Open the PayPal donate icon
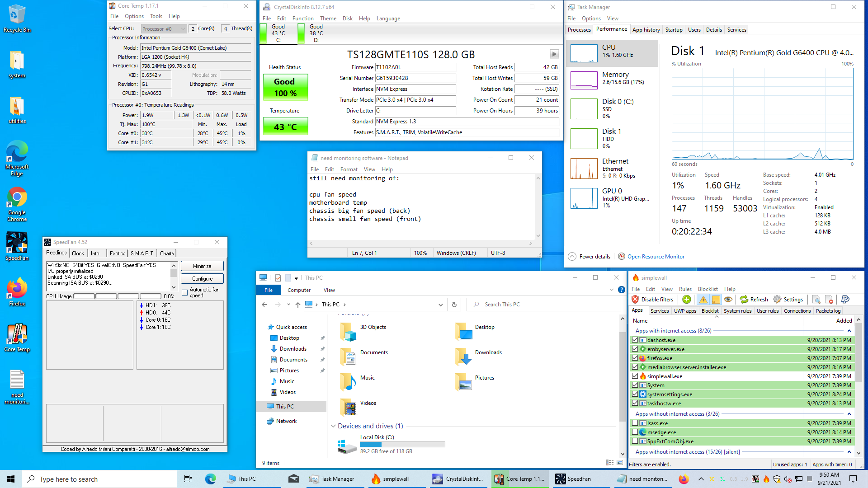868x488 pixels. point(845,300)
